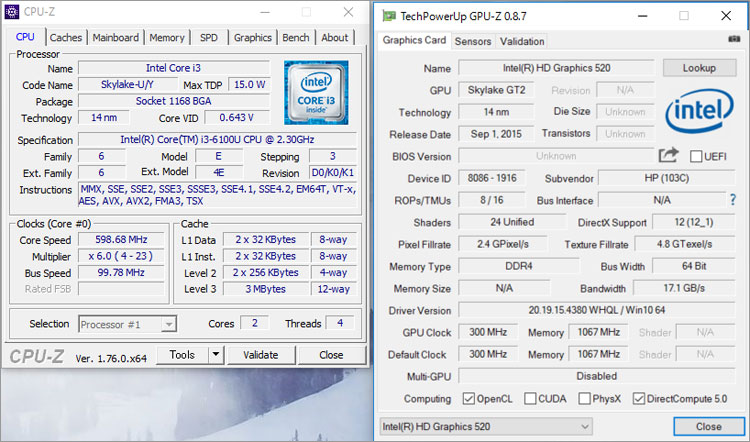The width and height of the screenshot is (750, 442).
Task: Click the Shaders value 24 Unified
Action: click(512, 222)
